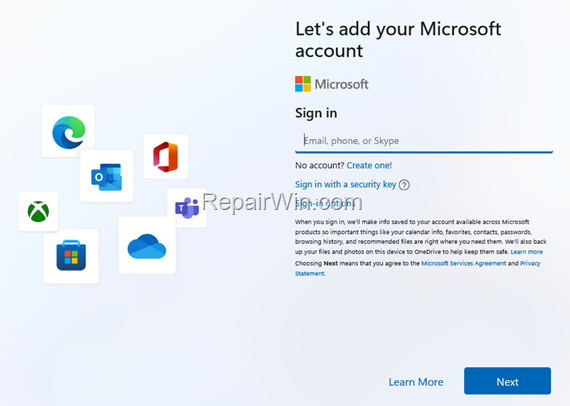
Task: Click the Outlook icon tile
Action: pos(107,176)
